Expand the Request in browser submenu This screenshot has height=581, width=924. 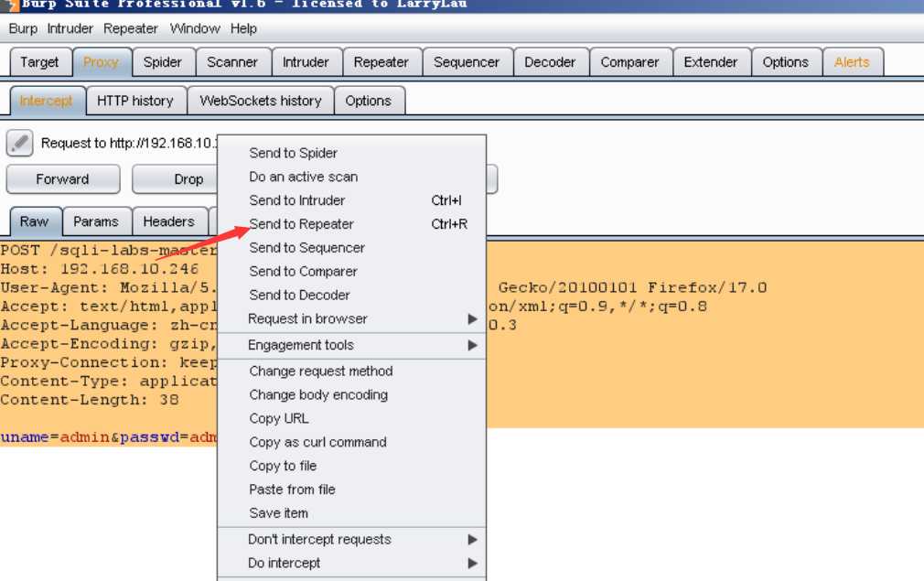point(352,318)
